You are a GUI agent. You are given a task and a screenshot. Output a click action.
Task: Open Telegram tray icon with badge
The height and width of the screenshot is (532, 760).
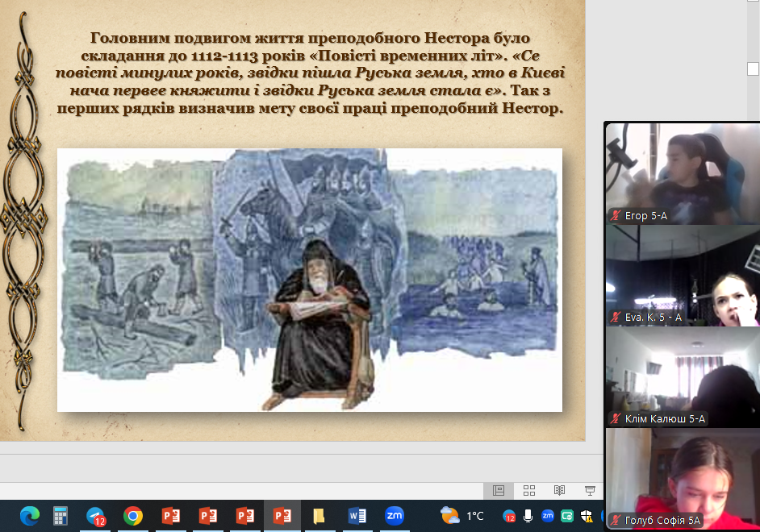pyautogui.click(x=509, y=517)
